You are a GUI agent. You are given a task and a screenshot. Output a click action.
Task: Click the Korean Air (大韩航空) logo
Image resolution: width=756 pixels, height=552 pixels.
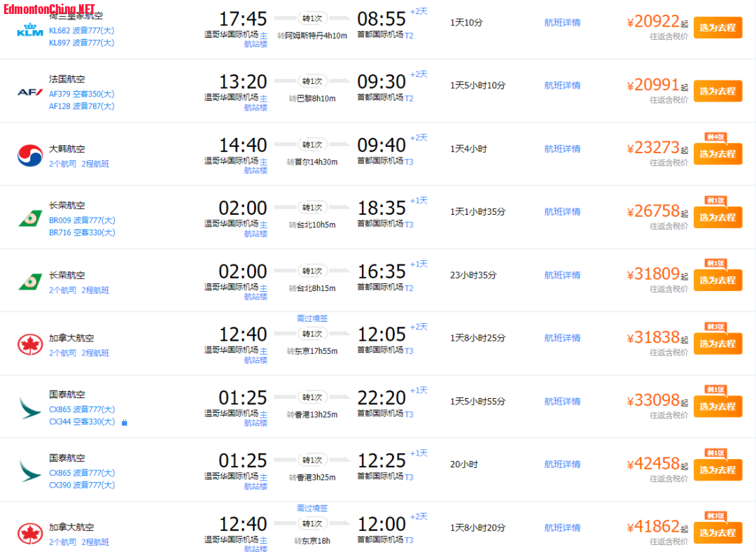(x=30, y=155)
